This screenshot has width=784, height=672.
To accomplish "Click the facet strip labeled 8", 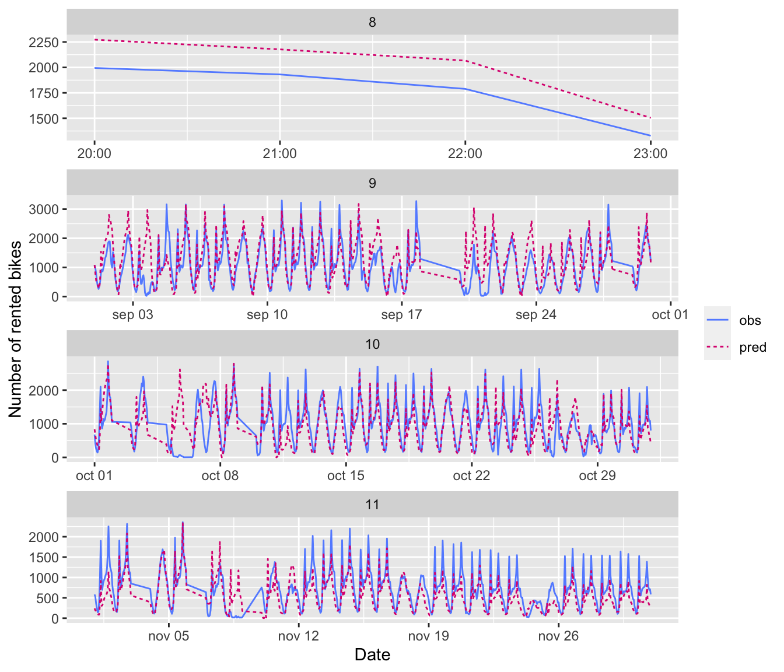I will point(372,22).
